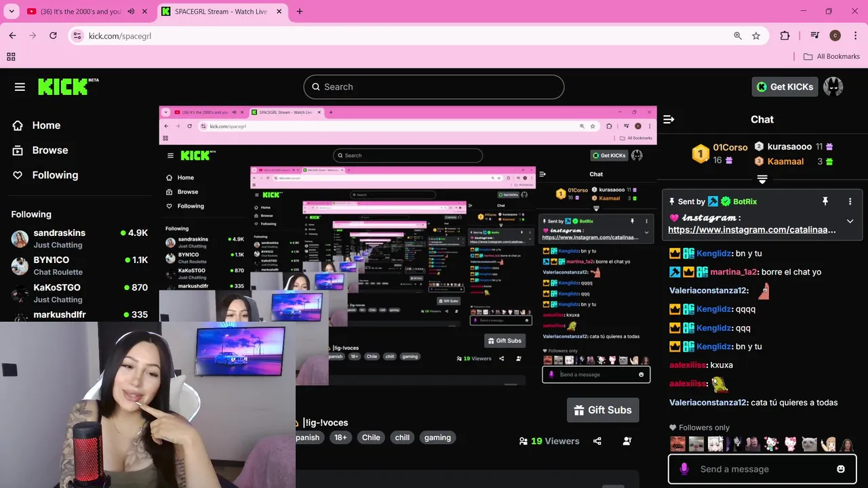Image resolution: width=868 pixels, height=488 pixels.
Task: Insert the crying cat emote
Action: [696, 445]
